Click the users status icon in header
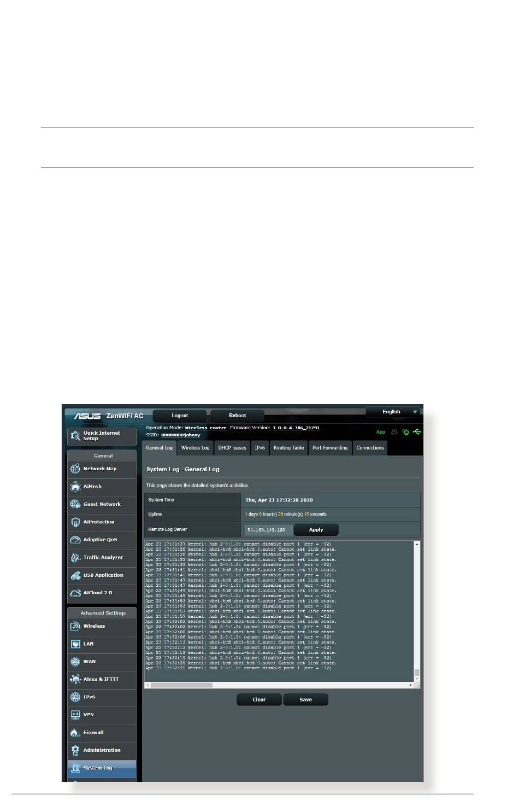Viewport: 519px width, 812px height. 394,432
